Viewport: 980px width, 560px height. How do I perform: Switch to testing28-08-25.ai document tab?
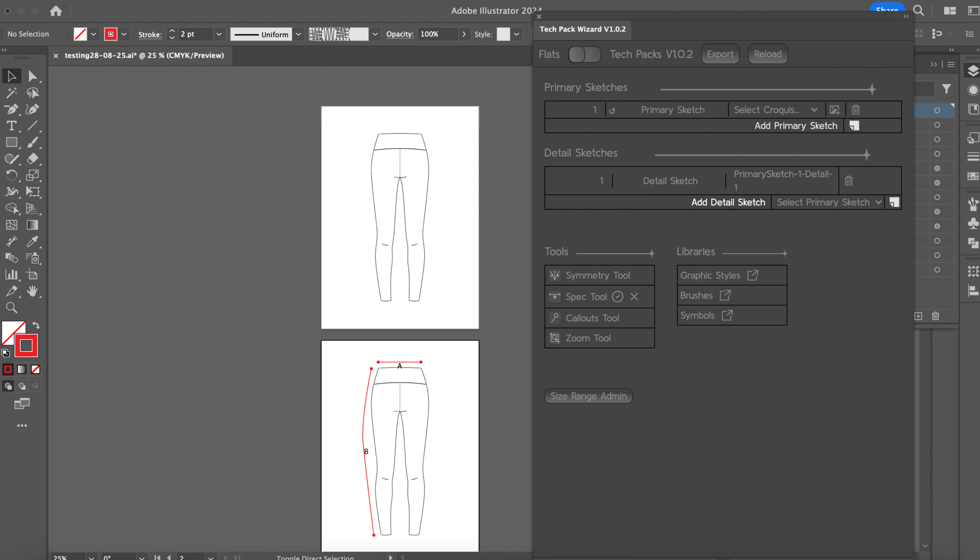point(144,55)
